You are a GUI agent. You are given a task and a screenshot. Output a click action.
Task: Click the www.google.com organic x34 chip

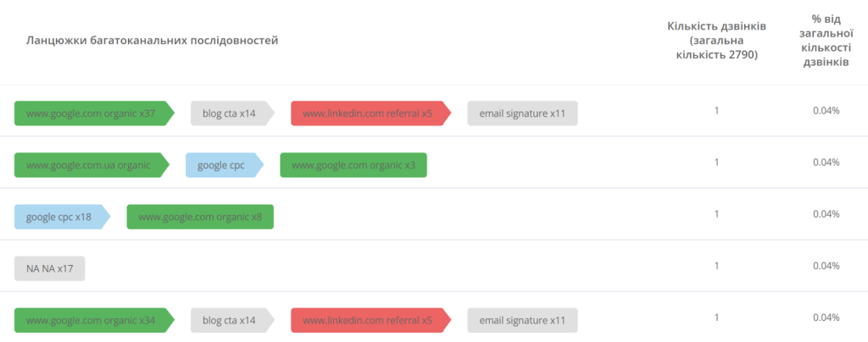pos(94,321)
